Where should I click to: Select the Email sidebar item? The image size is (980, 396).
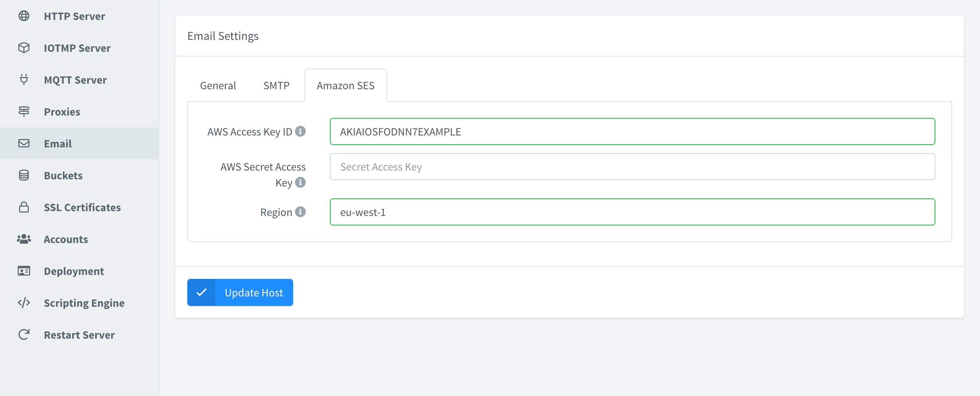80,143
